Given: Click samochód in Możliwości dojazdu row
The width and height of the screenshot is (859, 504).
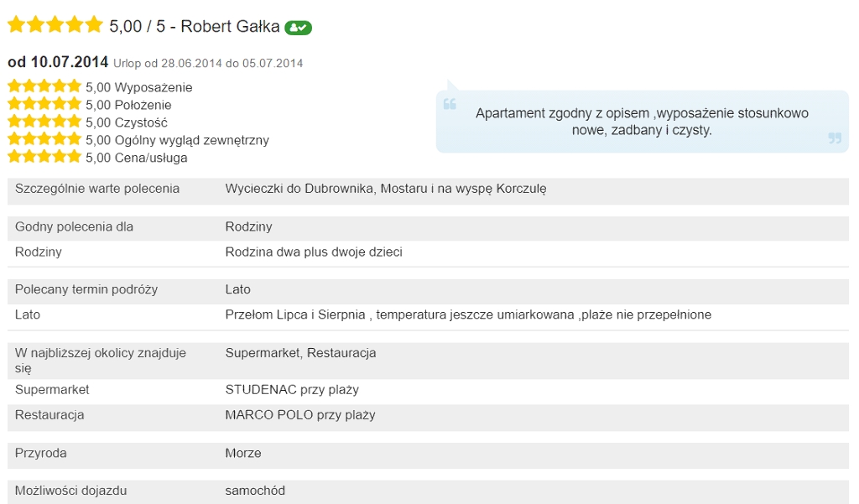Looking at the screenshot, I should click(255, 491).
